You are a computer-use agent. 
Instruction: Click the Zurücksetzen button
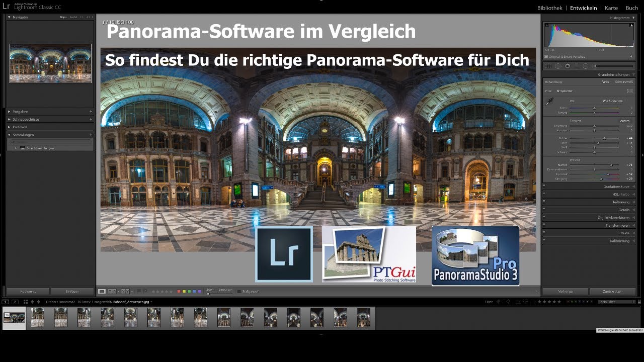613,291
